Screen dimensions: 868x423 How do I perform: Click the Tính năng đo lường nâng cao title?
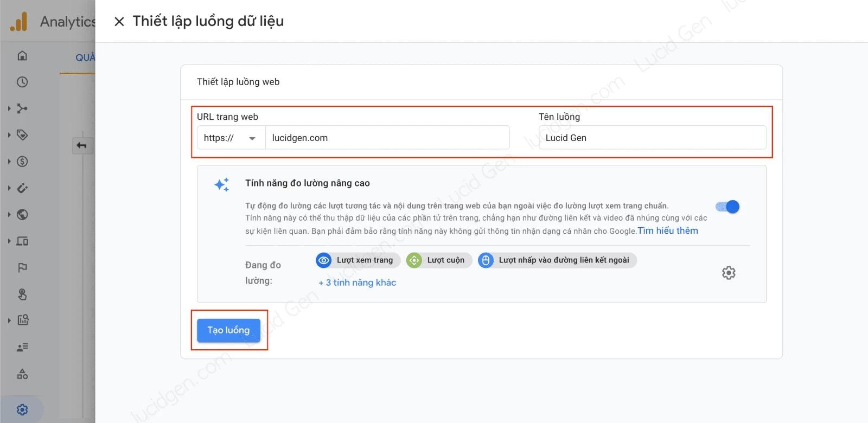(x=308, y=183)
